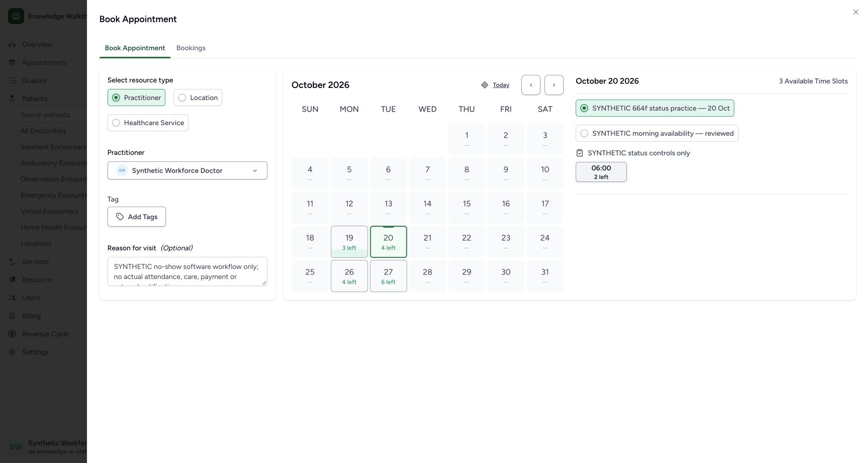This screenshot has height=463, width=868.
Task: Click the Revenue Cycle sidebar icon
Action: click(12, 334)
